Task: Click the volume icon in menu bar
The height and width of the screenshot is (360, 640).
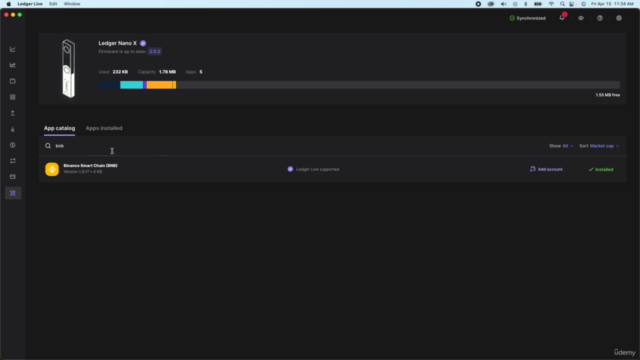Action: (504, 4)
